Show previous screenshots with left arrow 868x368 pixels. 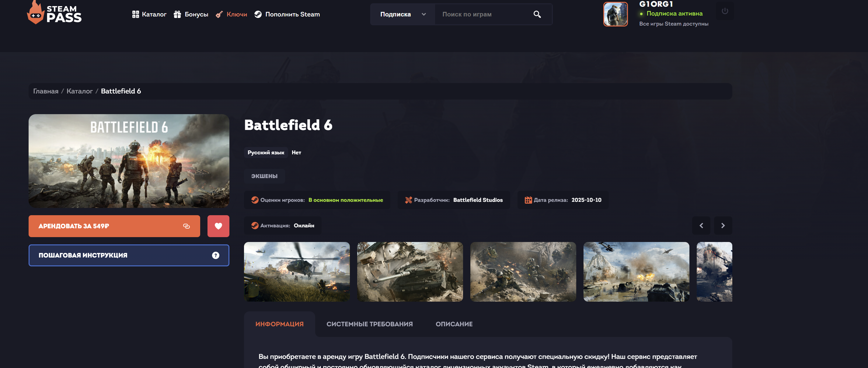click(x=701, y=226)
